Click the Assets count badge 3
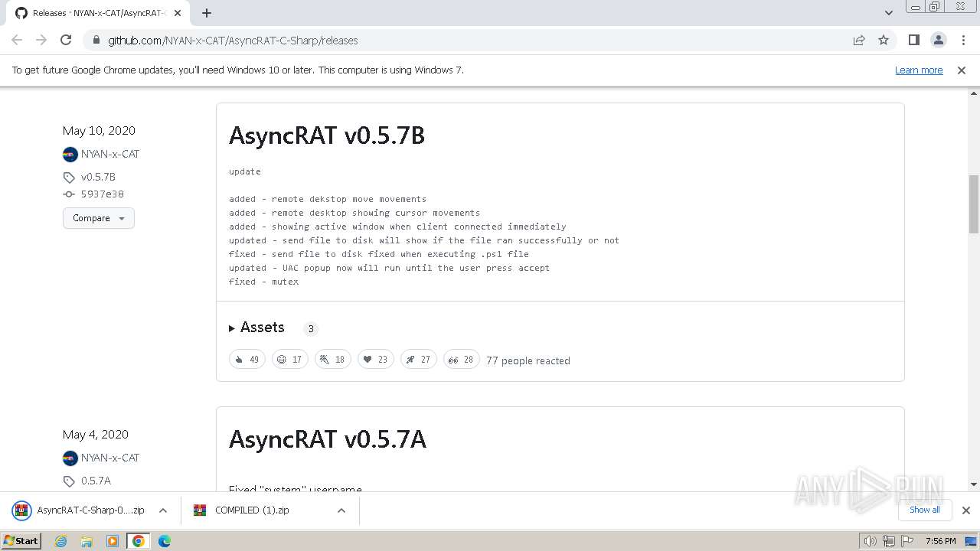 pos(311,329)
